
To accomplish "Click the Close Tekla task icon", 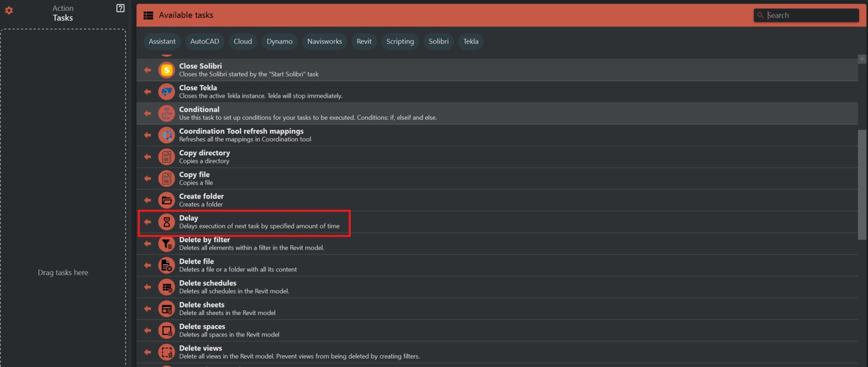I will click(166, 92).
